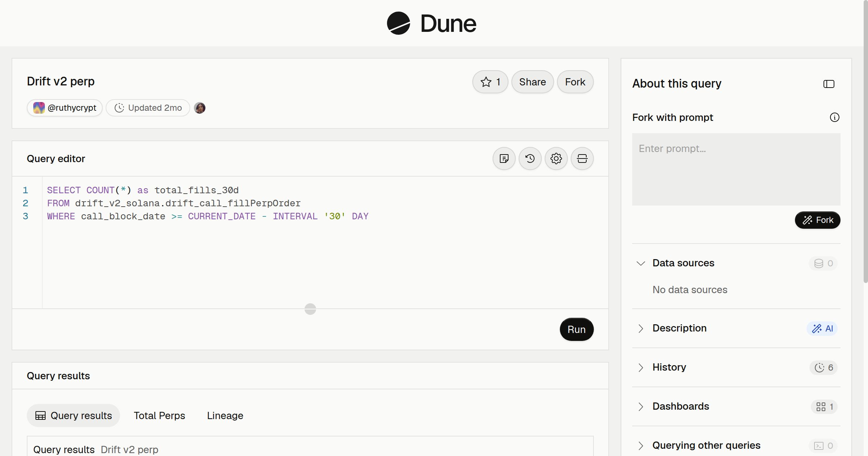Open the query notes icon in editor toolbar

(x=504, y=159)
